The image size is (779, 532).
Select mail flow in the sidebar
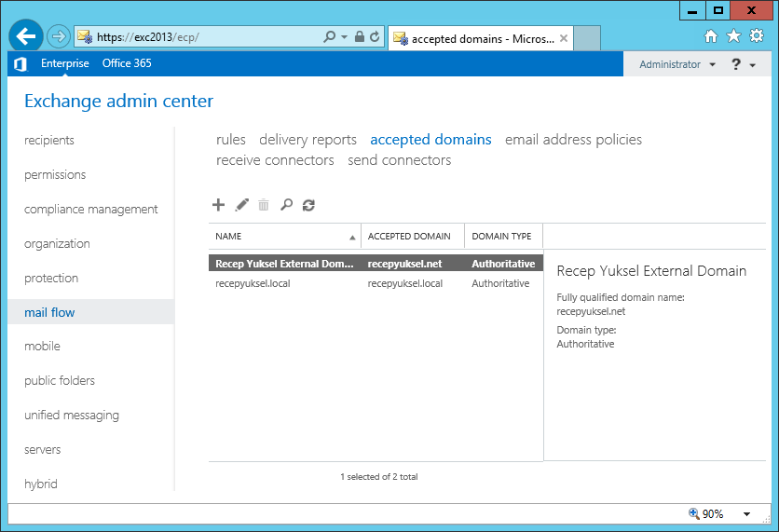91,312
